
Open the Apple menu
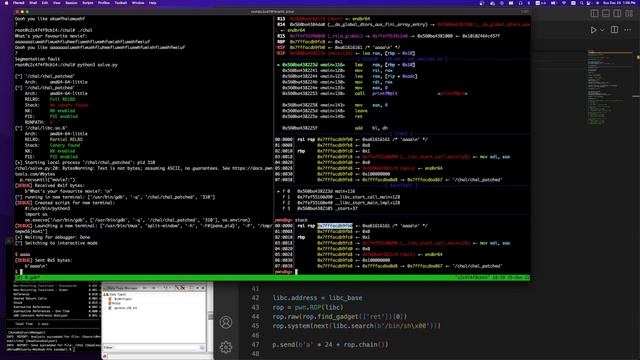[x=6, y=3]
